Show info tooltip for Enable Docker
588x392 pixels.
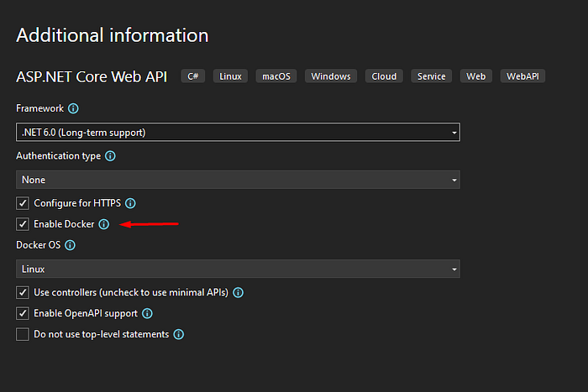(104, 224)
